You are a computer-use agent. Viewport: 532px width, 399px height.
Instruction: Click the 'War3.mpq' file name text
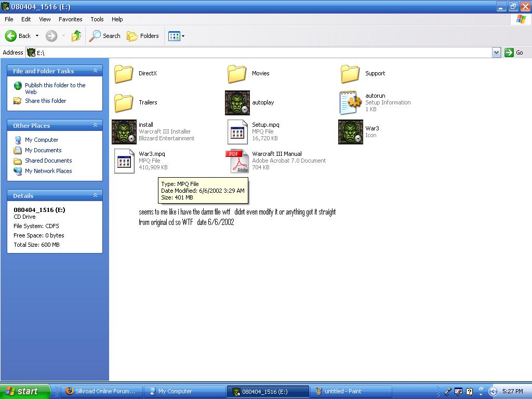click(x=152, y=154)
